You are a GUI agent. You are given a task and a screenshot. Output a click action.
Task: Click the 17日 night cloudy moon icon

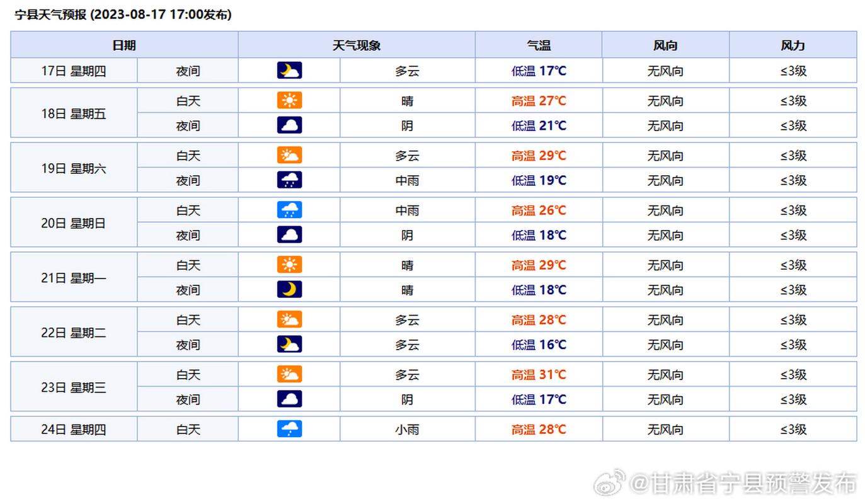(x=289, y=71)
